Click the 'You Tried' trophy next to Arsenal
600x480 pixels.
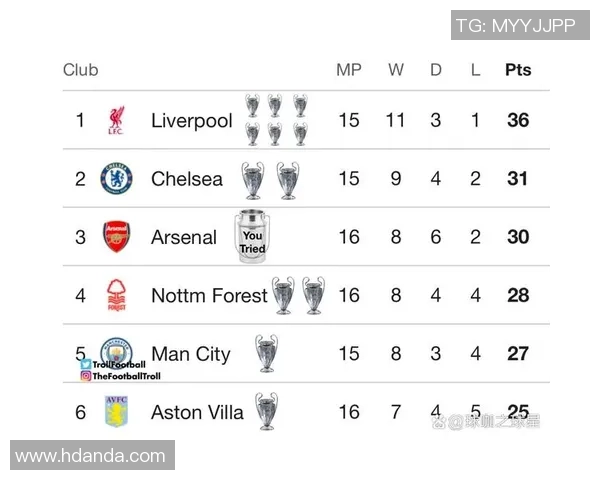coord(252,237)
